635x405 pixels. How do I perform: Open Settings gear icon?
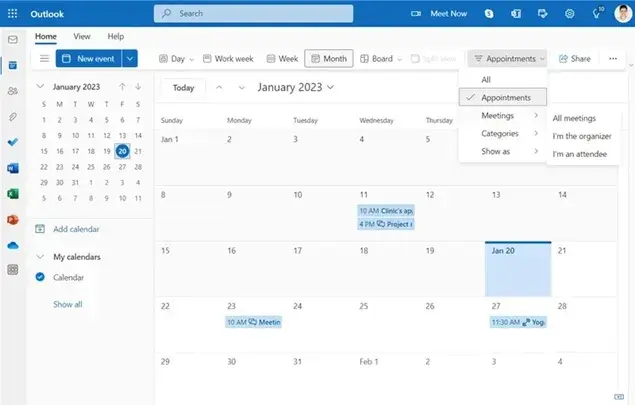click(569, 14)
